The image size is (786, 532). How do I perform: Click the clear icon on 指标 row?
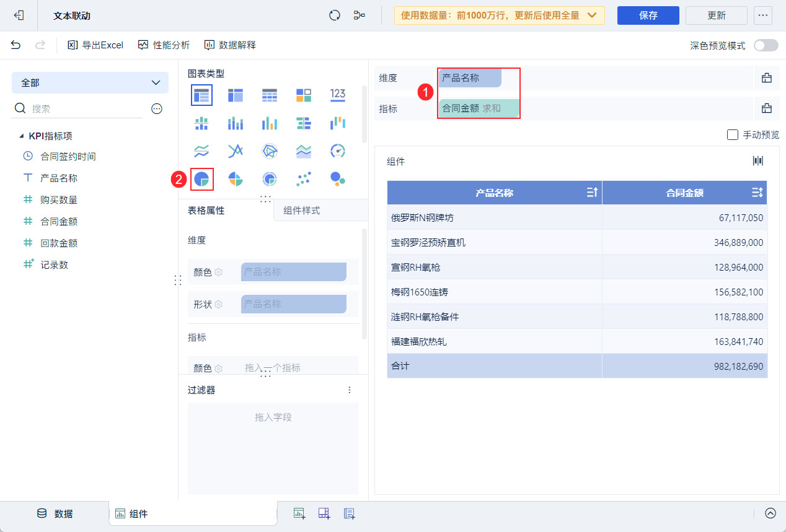point(767,108)
